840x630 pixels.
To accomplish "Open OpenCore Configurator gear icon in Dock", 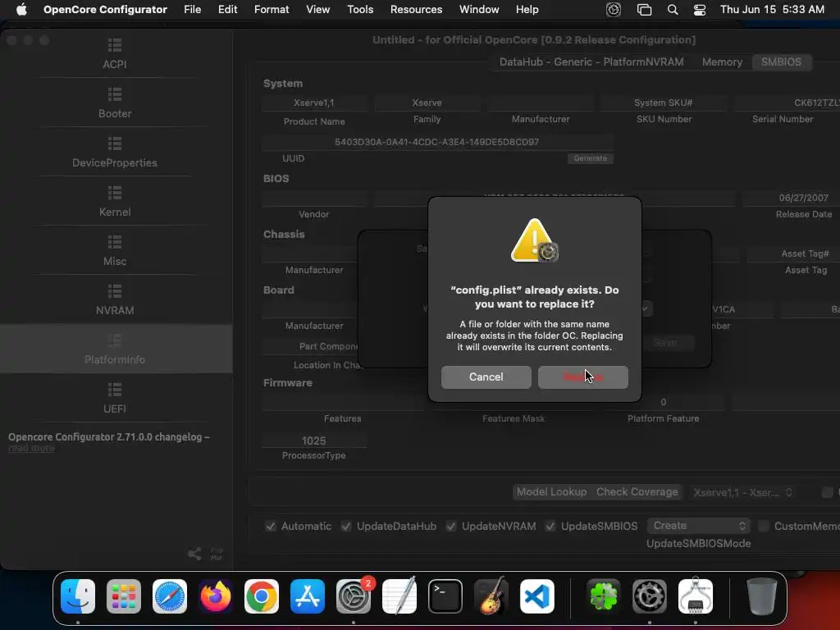I will click(x=650, y=596).
